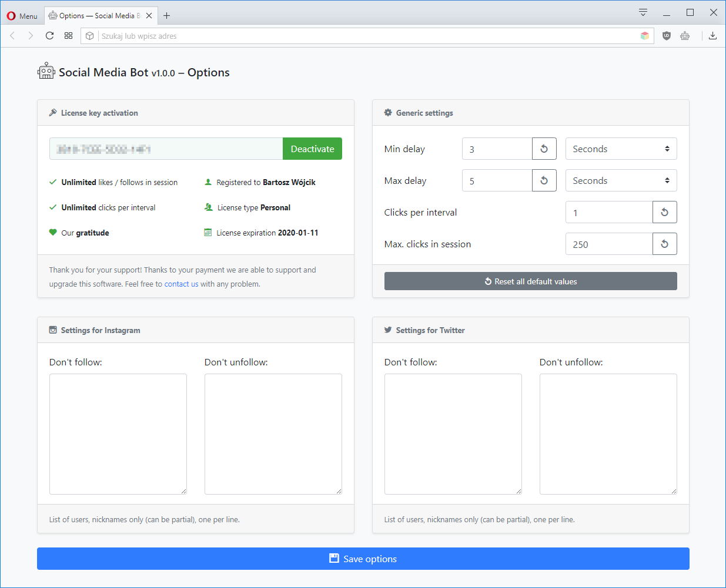The height and width of the screenshot is (588, 726).
Task: Reload the current page
Action: (x=50, y=36)
